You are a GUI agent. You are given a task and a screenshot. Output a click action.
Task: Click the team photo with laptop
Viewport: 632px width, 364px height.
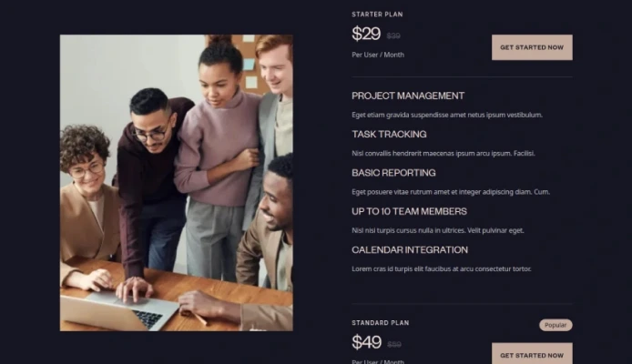click(x=177, y=183)
